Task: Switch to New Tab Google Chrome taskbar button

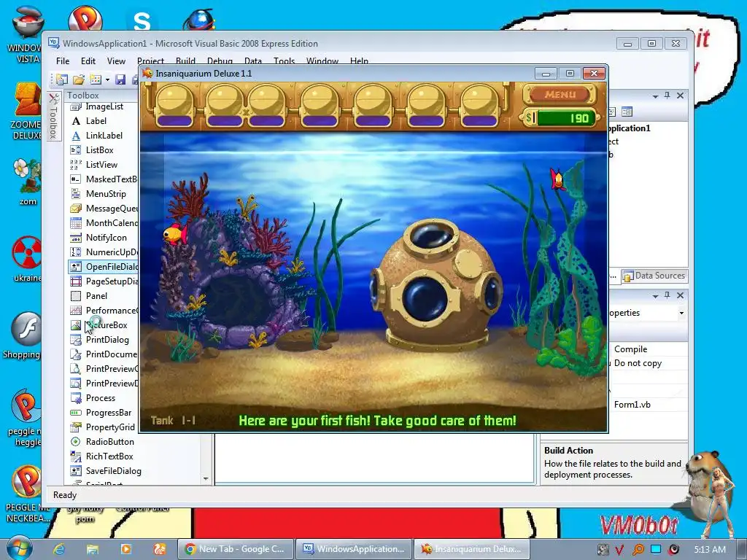Action: (236, 549)
